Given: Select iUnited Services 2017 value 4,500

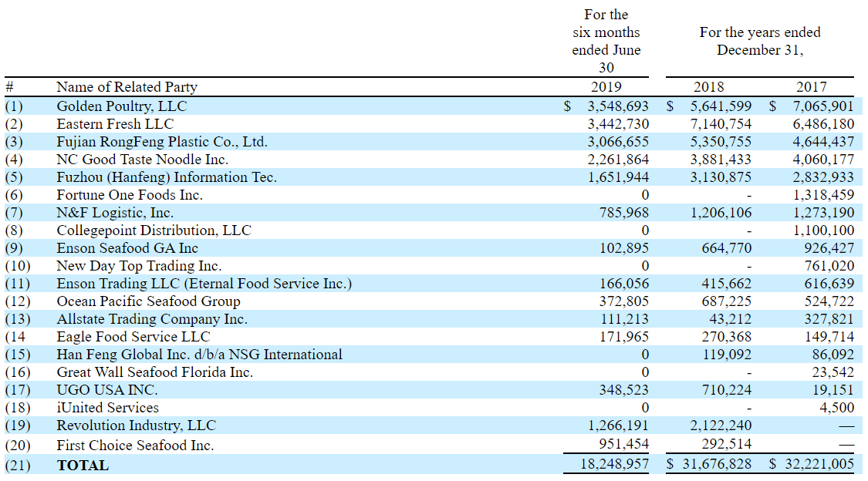Looking at the screenshot, I should pyautogui.click(x=837, y=407).
